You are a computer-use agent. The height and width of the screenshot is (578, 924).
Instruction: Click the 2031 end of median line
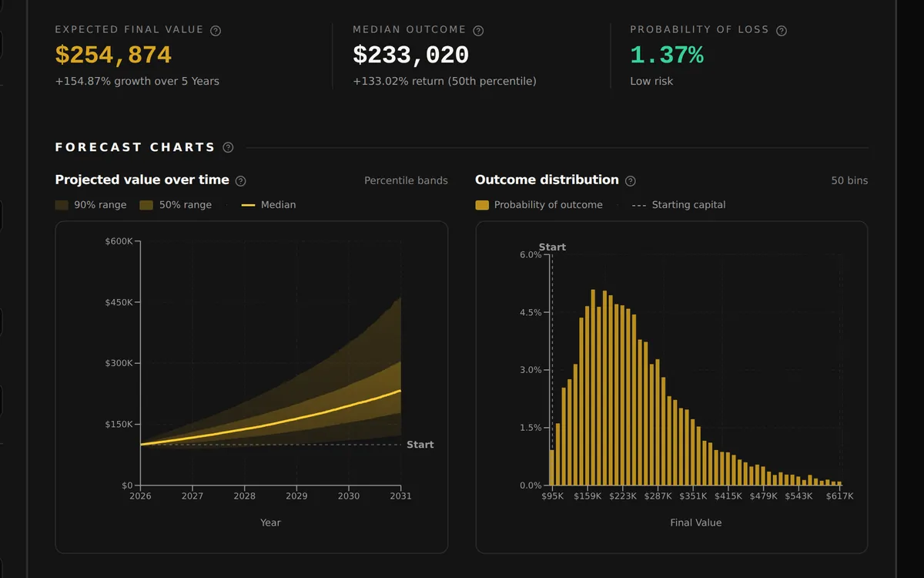click(400, 391)
